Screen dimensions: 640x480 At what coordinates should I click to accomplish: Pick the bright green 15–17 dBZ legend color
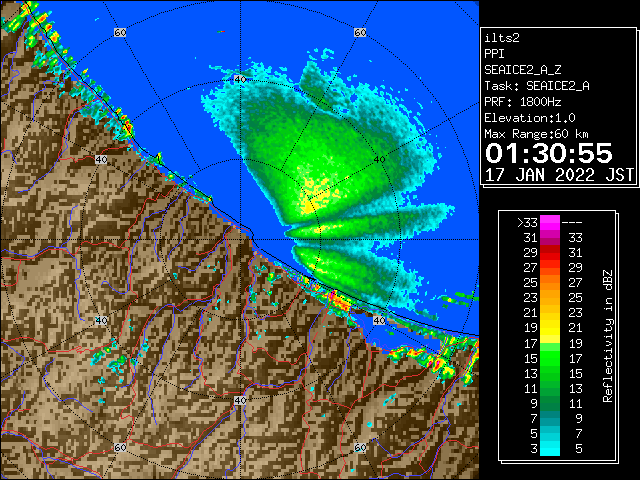click(550, 358)
